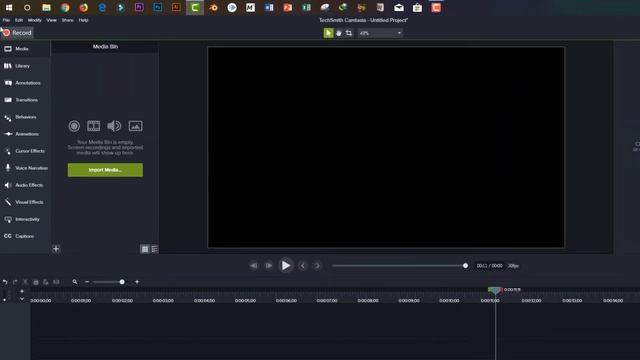
Task: Adjust the timeline zoom slider handle
Action: coord(122,282)
